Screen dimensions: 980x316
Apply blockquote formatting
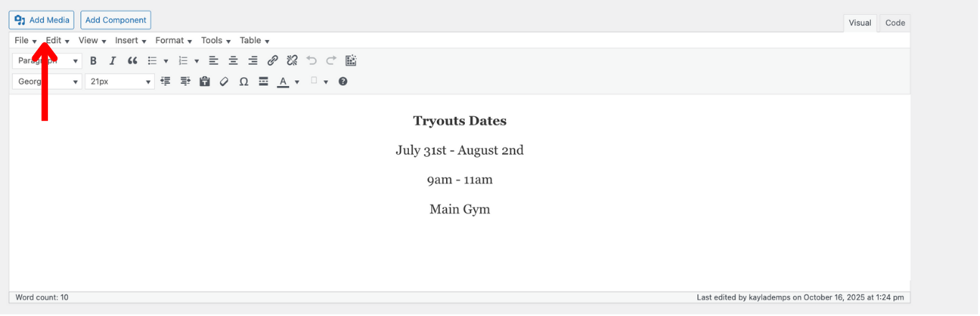click(x=132, y=61)
